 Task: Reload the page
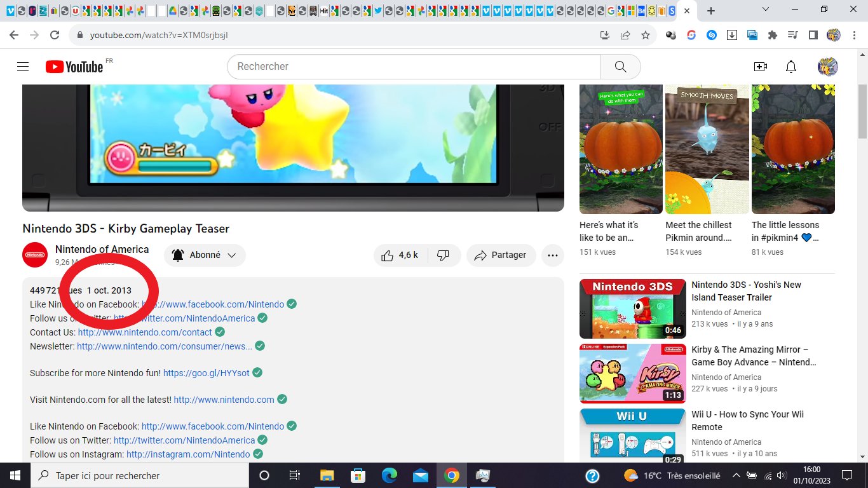[x=55, y=35]
